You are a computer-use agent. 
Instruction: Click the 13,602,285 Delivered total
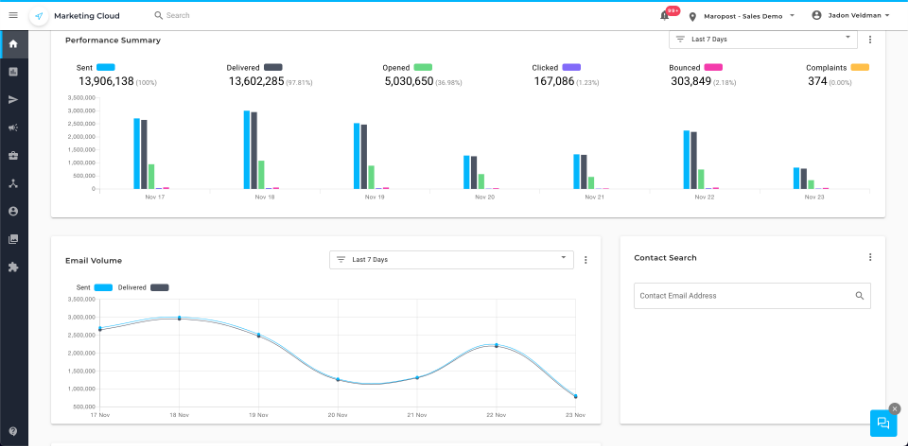tap(257, 82)
